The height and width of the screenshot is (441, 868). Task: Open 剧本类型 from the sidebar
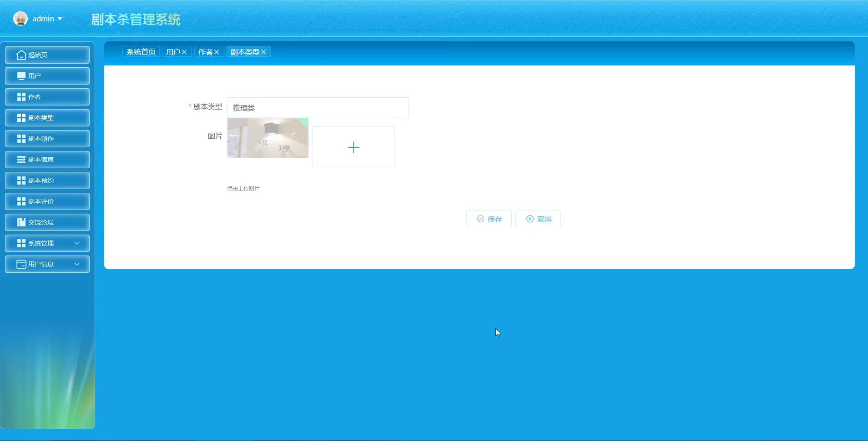point(47,118)
